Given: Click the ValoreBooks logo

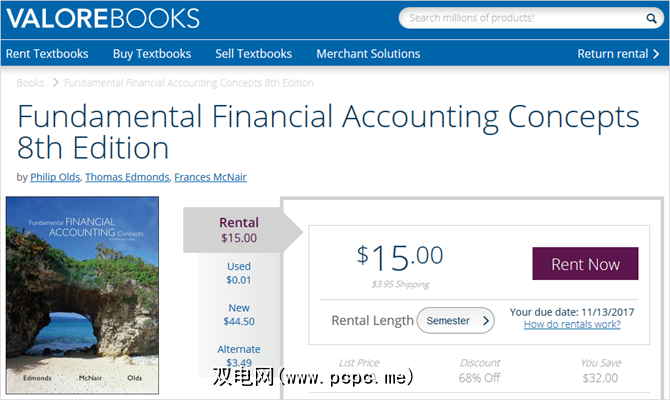Looking at the screenshot, I should pyautogui.click(x=103, y=19).
